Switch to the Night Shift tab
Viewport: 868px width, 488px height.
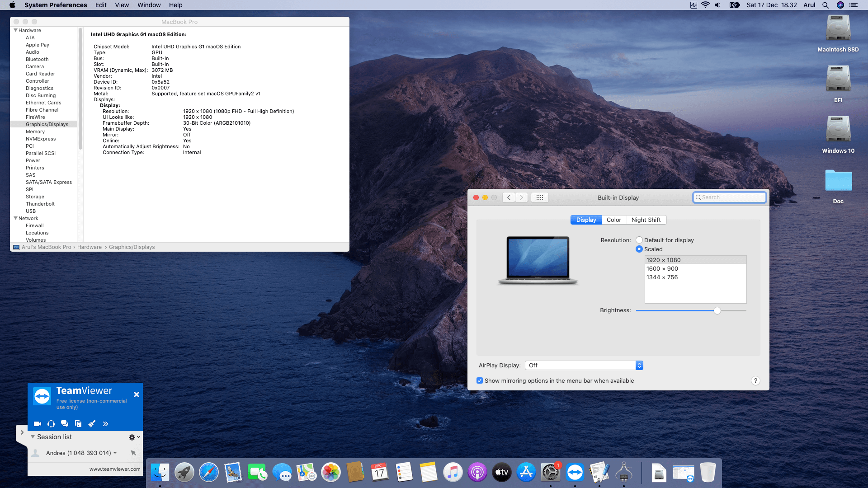click(646, 220)
